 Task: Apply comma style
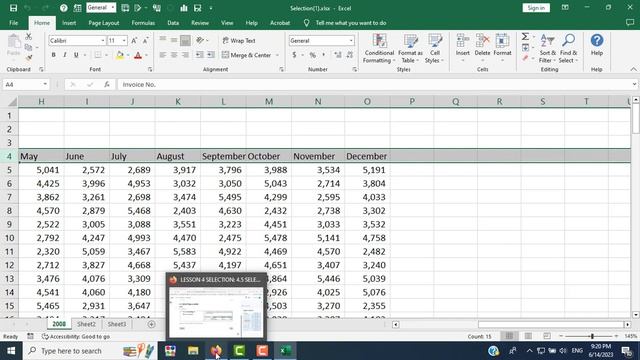point(324,55)
